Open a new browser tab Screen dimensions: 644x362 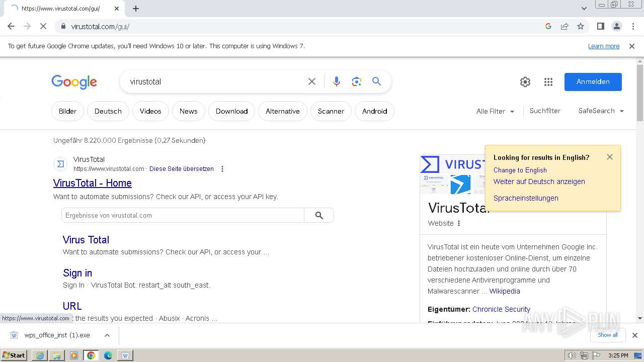coord(136,9)
